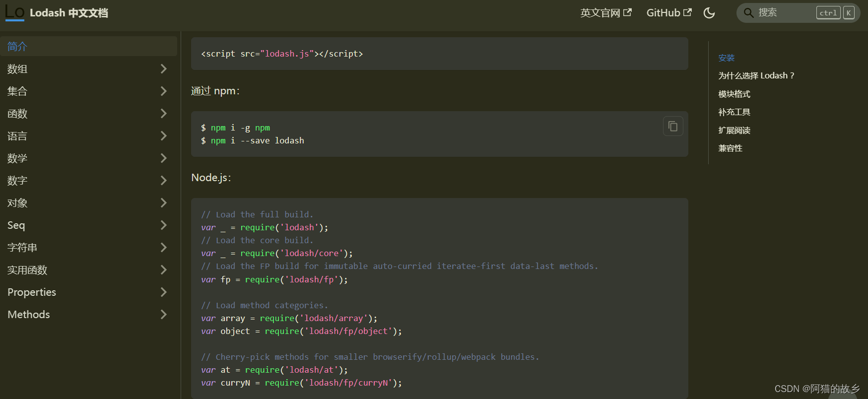Viewport: 868px width, 399px height.
Task: Open 函数 sidebar item
Action: (17, 114)
